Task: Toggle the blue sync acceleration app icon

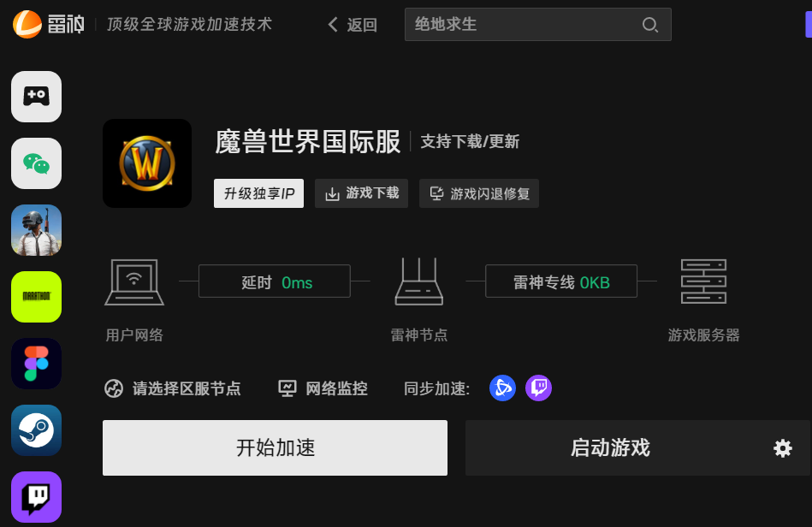Action: point(502,388)
